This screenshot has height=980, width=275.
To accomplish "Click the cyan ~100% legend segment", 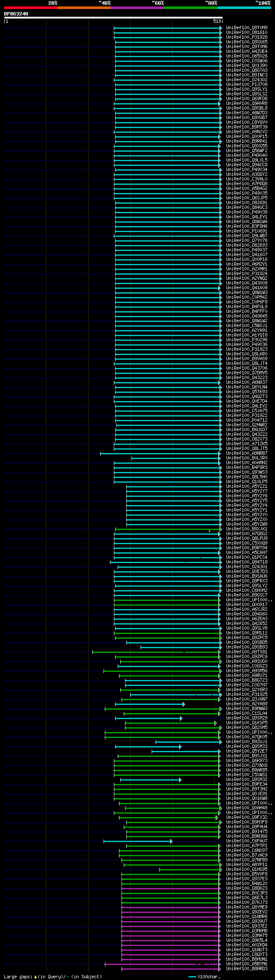I will [x=244, y=8].
